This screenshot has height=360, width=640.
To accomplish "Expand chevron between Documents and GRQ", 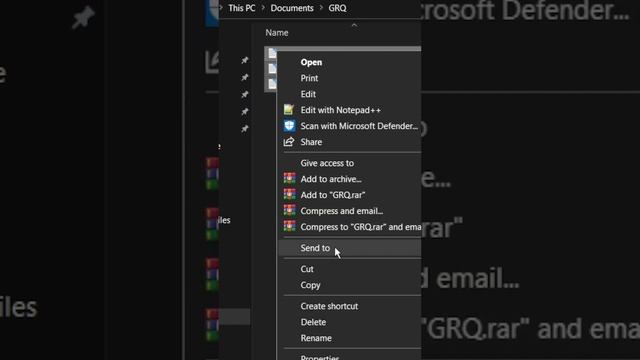I will [321, 8].
